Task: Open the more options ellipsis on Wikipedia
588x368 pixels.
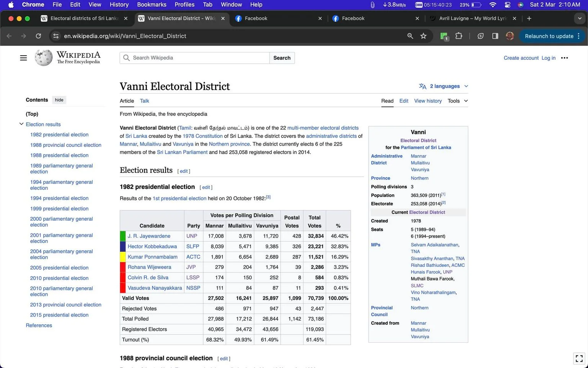Action: click(x=564, y=58)
